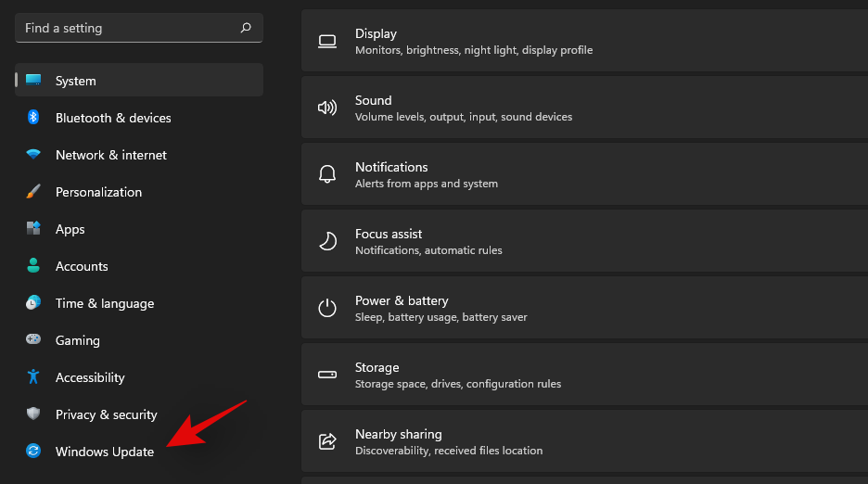Click the Accessibility person icon

[x=33, y=377]
